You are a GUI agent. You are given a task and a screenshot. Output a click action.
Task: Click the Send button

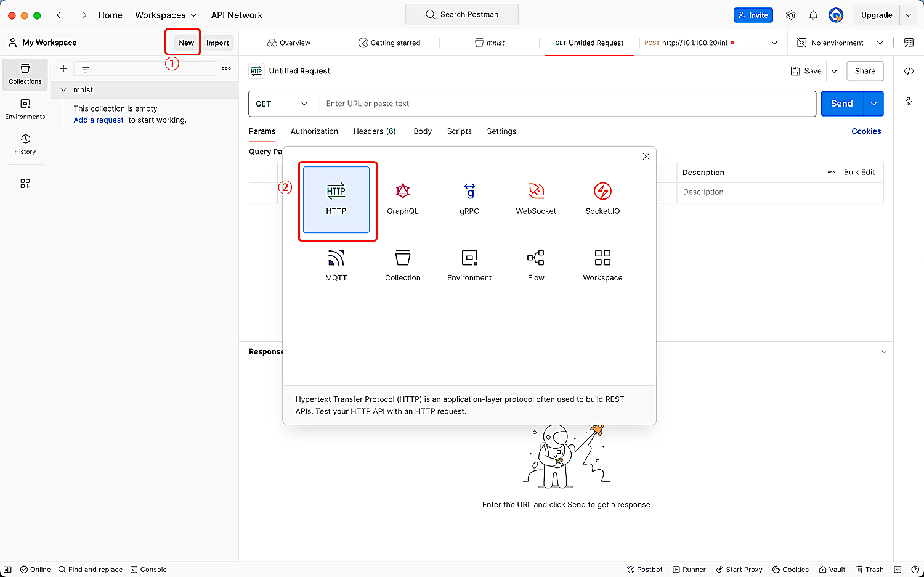click(842, 104)
